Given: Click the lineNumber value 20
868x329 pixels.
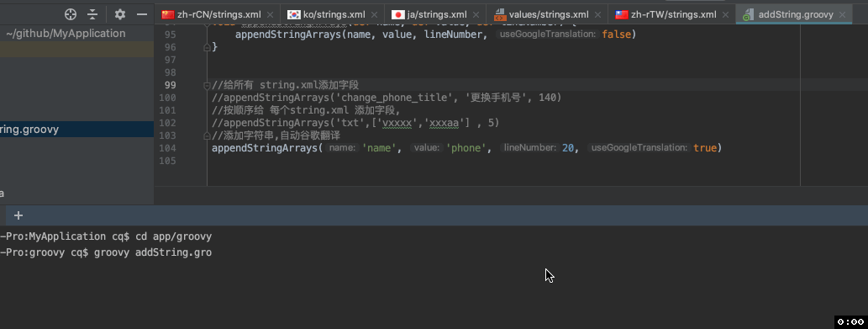Looking at the screenshot, I should pyautogui.click(x=568, y=148).
